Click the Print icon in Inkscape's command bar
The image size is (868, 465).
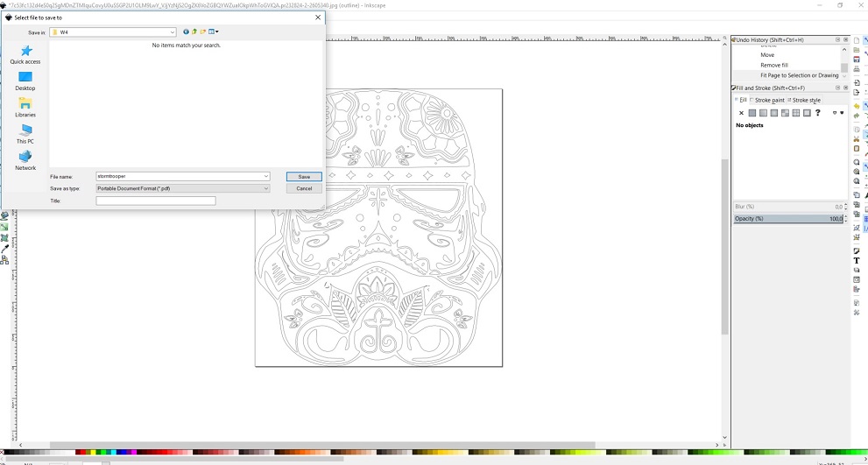point(857,68)
